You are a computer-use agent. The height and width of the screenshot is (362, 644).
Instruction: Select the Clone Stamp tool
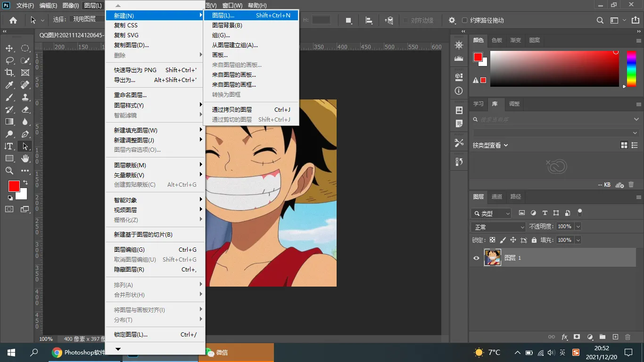[x=25, y=97]
